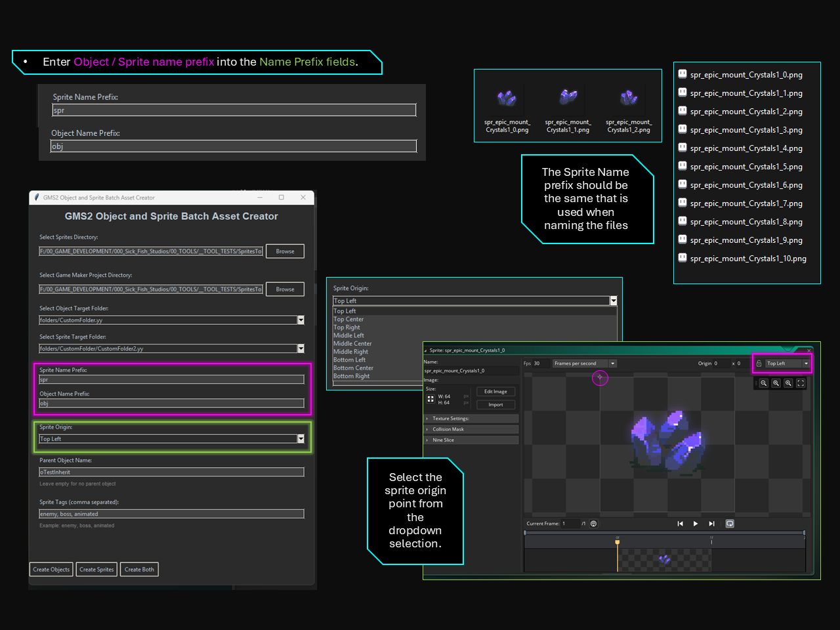Zoom out in the sprite editor preview
840x630 pixels.
point(764,383)
